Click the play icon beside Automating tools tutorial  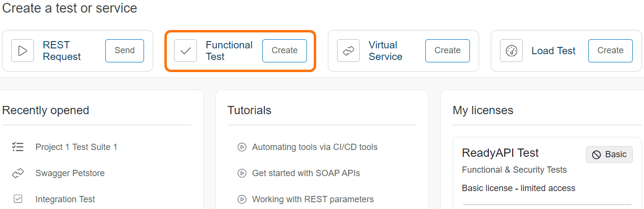(241, 147)
